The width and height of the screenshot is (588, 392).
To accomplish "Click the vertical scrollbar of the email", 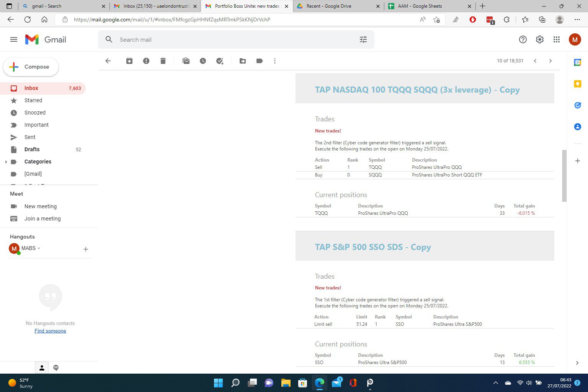I will [x=564, y=176].
